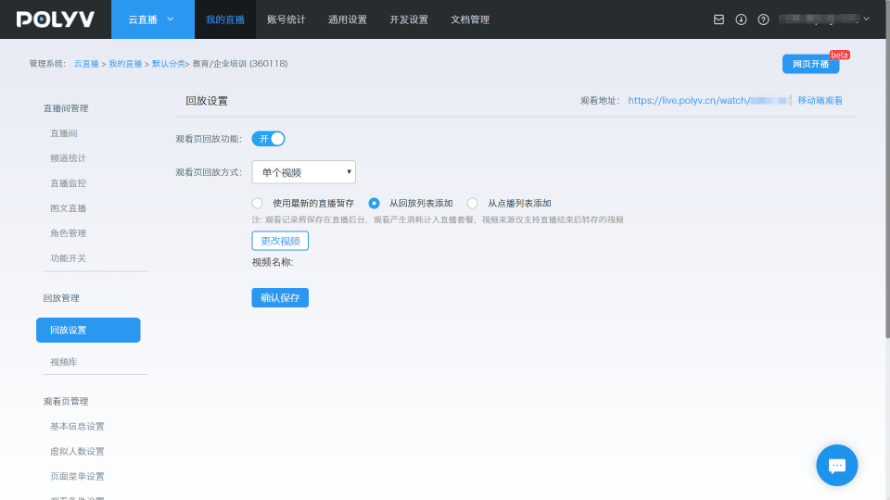This screenshot has height=500, width=890.
Task: Click the download icon in header
Action: [x=741, y=20]
